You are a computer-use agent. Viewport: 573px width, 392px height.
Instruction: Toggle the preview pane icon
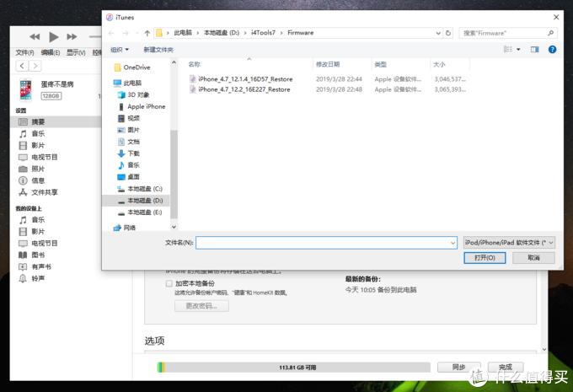click(x=534, y=50)
